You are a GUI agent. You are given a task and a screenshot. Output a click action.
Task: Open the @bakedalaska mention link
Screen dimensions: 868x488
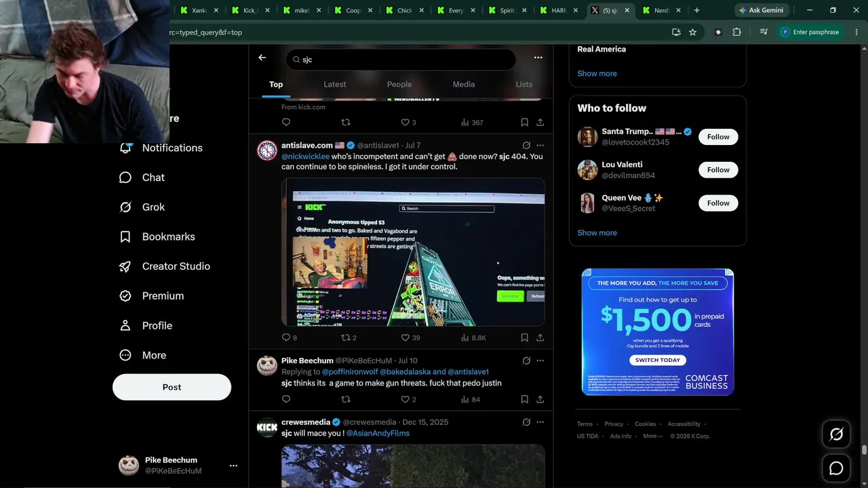(405, 372)
